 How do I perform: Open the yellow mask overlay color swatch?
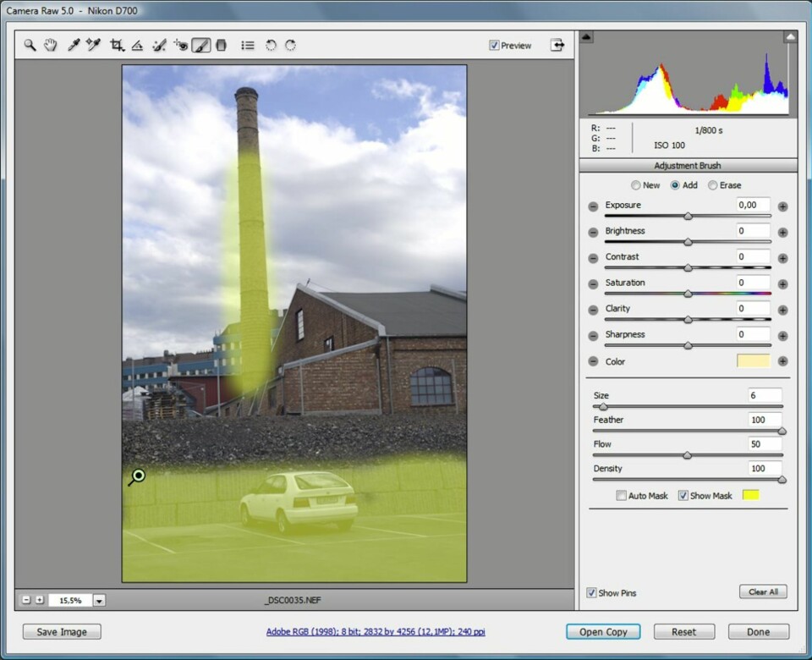(x=751, y=495)
